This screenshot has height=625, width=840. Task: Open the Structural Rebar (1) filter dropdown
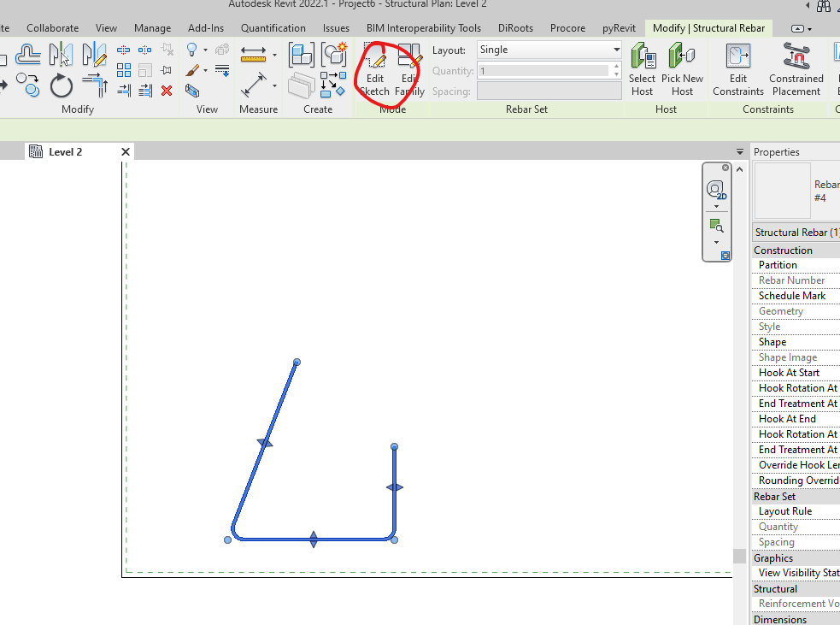[796, 232]
